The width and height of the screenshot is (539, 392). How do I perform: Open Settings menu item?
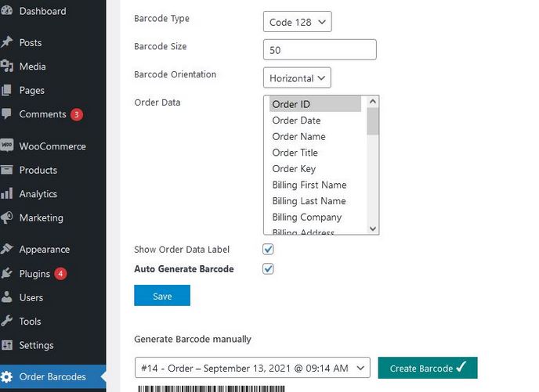[53, 345]
